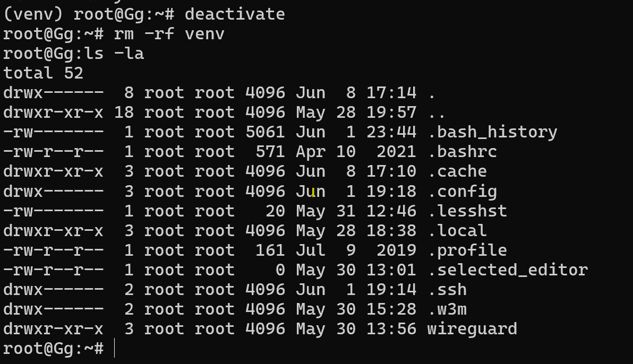Click the 'total 52' output line
The image size is (633, 364).
tap(43, 73)
